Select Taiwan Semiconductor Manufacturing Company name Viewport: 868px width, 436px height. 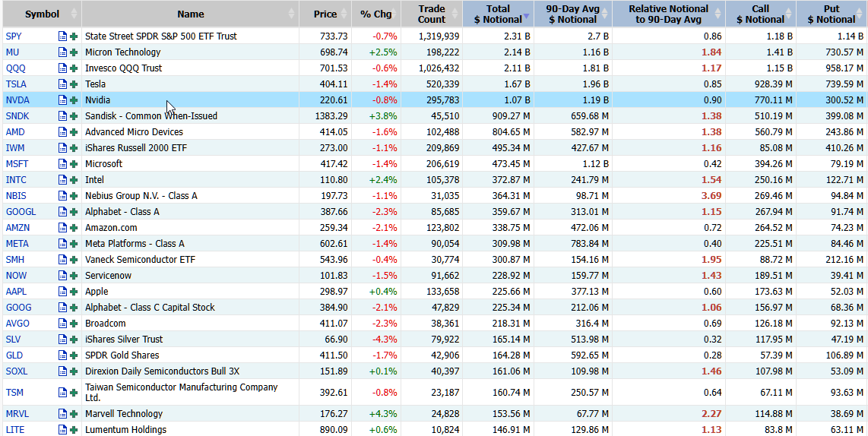tap(182, 392)
